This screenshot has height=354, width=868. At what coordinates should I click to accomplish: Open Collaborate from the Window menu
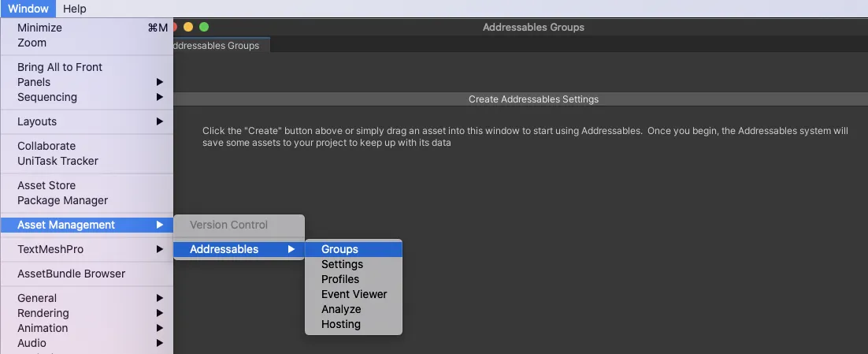87,146
